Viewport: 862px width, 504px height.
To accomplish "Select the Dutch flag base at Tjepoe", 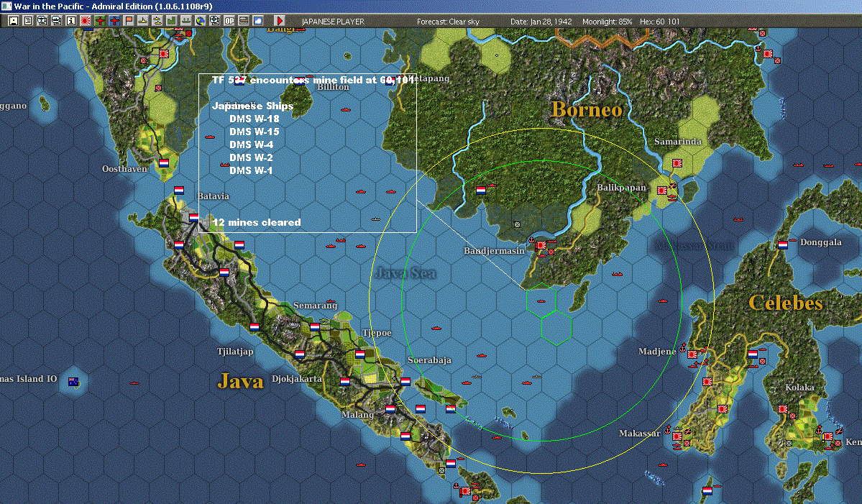I will point(359,354).
